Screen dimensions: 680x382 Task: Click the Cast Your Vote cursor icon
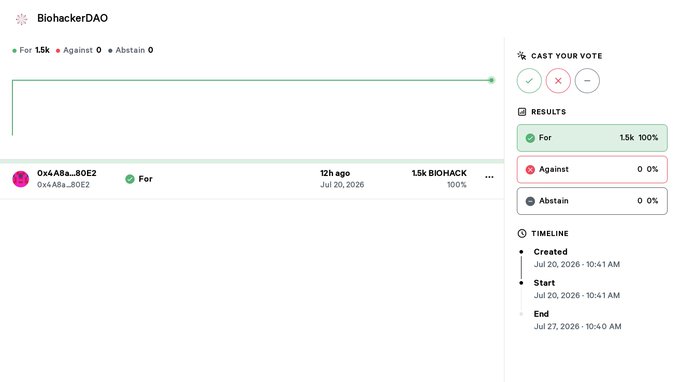coord(522,56)
